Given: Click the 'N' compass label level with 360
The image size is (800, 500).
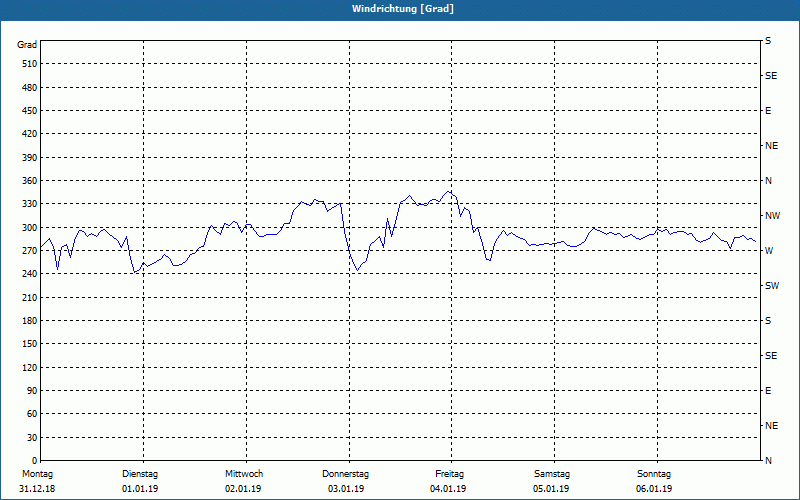Looking at the screenshot, I should (x=768, y=181).
